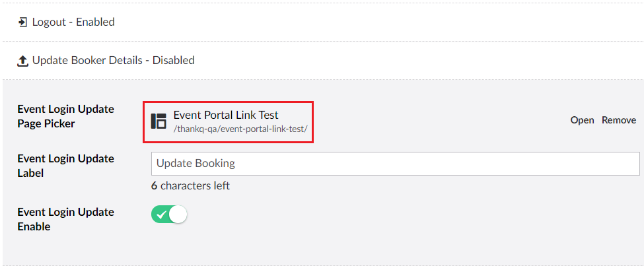Click the Update Booker Details upload icon
The width and height of the screenshot is (644, 266).
click(22, 61)
